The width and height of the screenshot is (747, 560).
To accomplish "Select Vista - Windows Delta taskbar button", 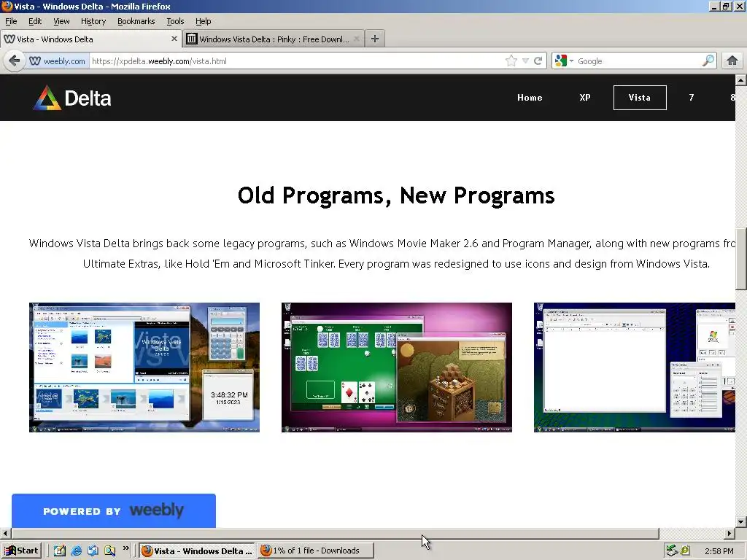I will pyautogui.click(x=197, y=551).
